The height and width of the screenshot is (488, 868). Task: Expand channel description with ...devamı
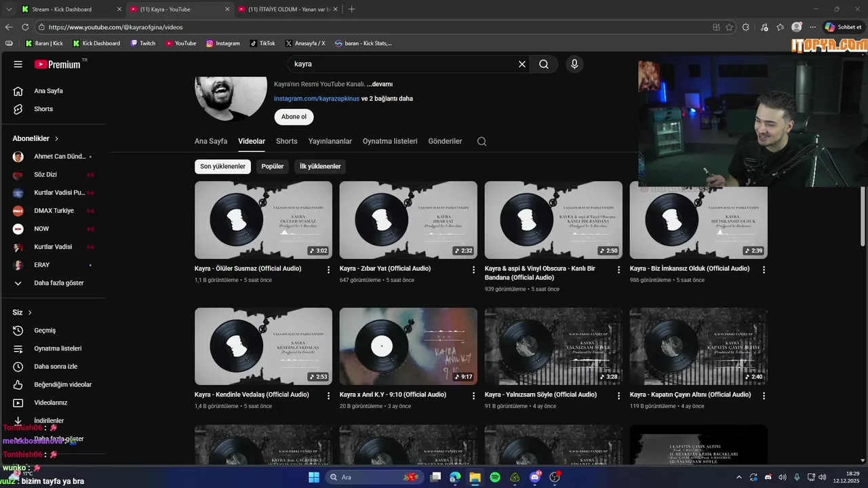380,84
